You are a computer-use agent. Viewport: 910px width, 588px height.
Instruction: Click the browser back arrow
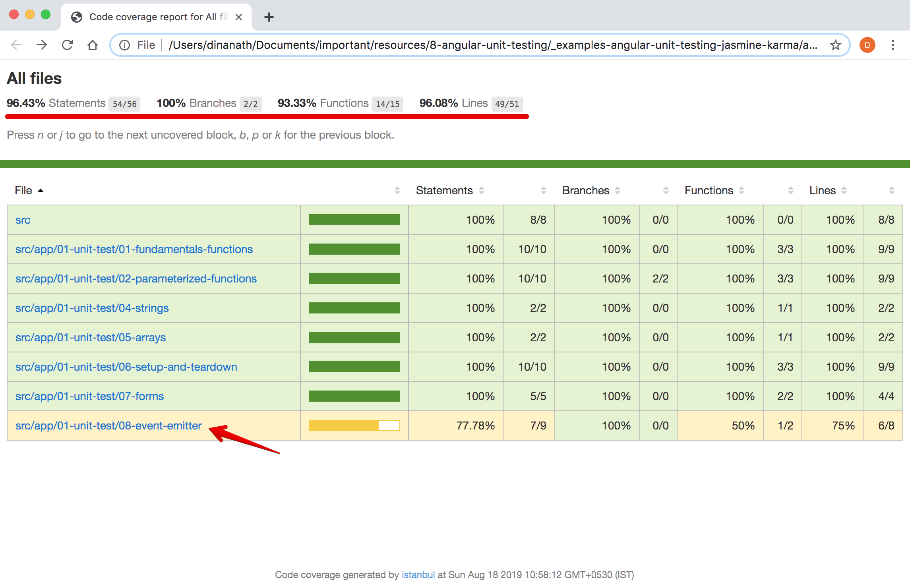click(16, 45)
